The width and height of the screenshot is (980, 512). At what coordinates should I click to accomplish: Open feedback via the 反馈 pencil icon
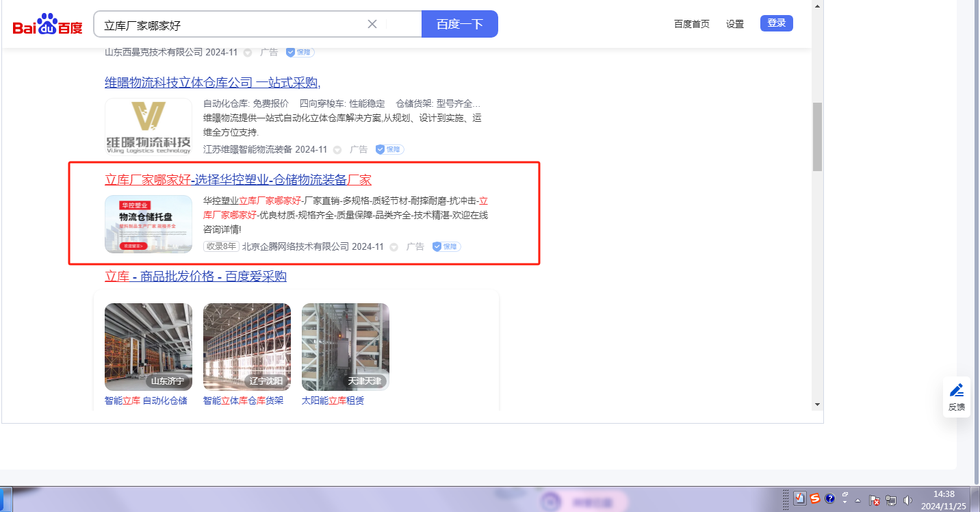click(x=956, y=396)
